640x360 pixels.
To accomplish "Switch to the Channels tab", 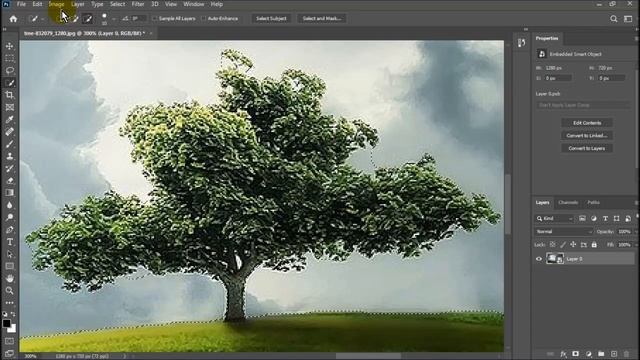I will tap(568, 202).
